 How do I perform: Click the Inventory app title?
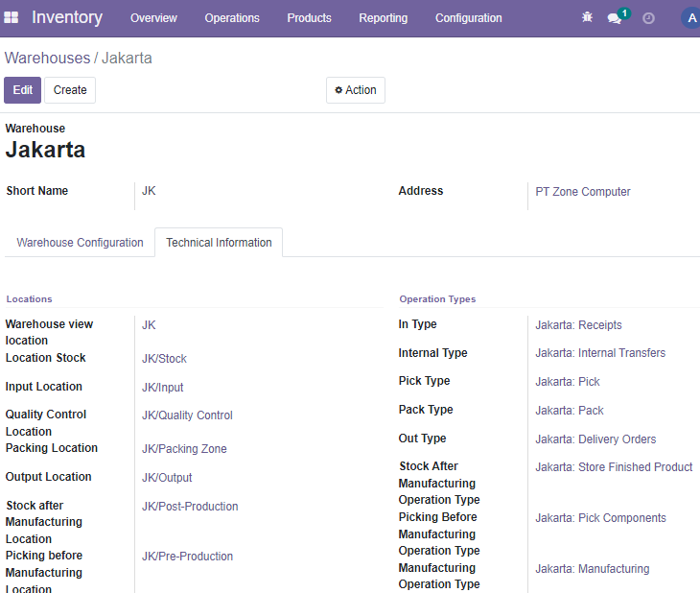tap(67, 17)
